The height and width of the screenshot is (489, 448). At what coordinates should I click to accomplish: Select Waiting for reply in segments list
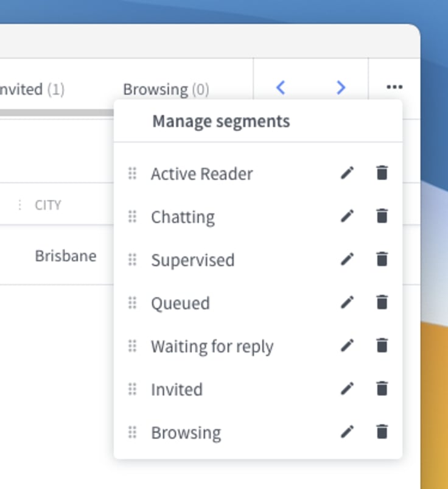(212, 347)
